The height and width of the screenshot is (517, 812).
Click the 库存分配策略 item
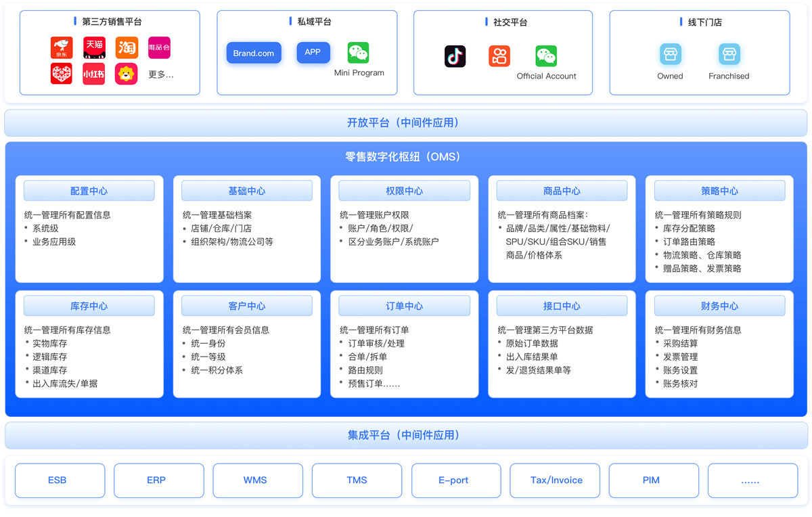(689, 229)
